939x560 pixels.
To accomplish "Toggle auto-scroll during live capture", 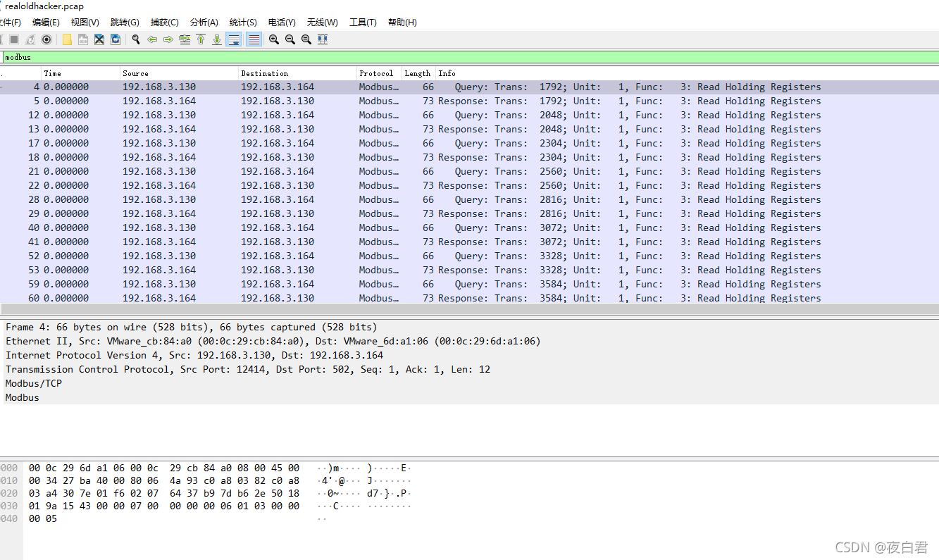I will click(233, 39).
